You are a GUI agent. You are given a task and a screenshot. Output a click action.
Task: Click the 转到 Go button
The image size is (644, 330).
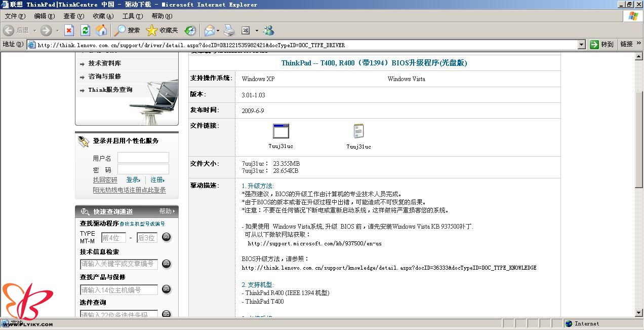point(602,45)
